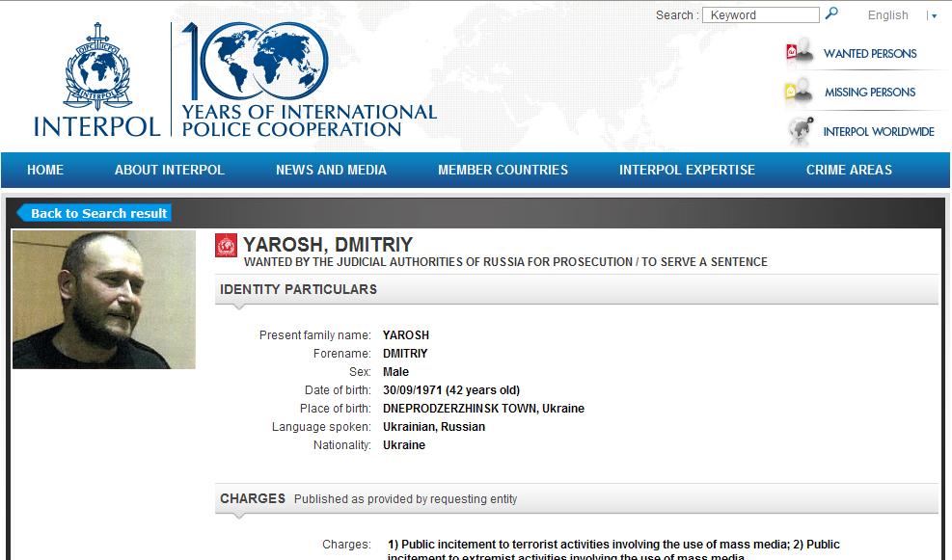Open the MISSING PERSONS link

[870, 93]
